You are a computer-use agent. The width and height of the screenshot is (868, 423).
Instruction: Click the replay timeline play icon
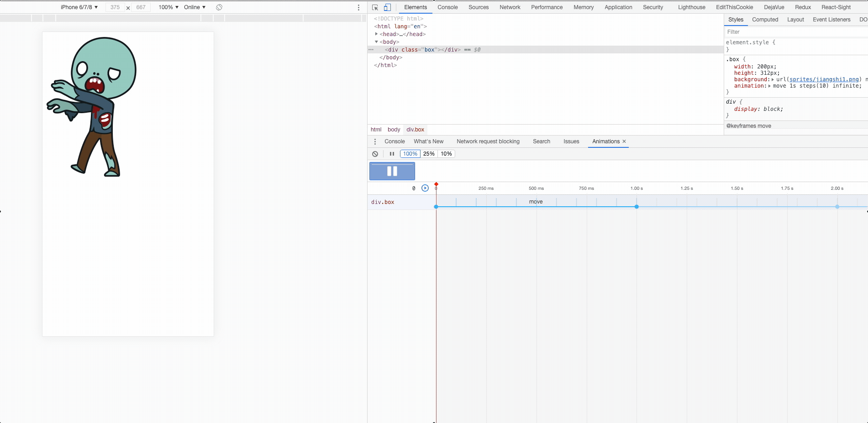pyautogui.click(x=425, y=188)
